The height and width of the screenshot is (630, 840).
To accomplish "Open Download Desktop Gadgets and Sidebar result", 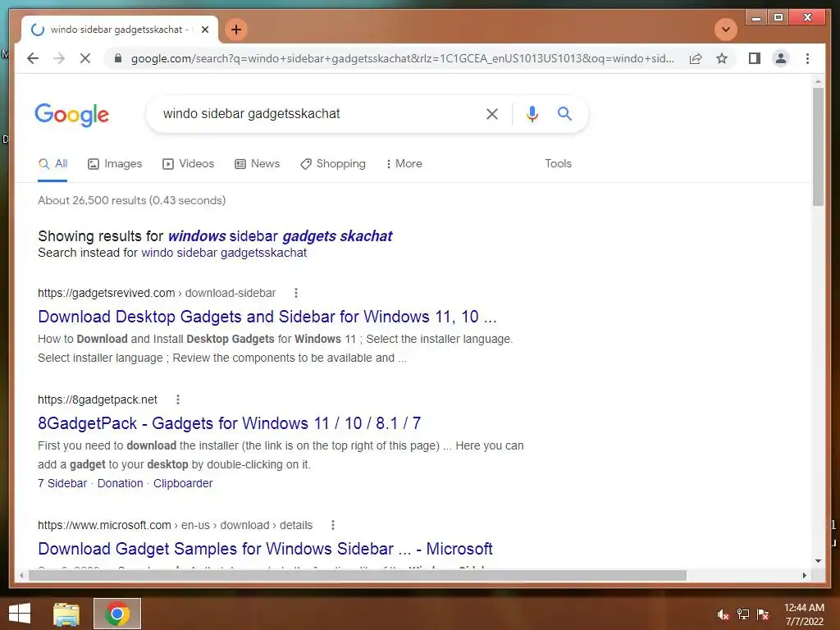I will coord(267,317).
